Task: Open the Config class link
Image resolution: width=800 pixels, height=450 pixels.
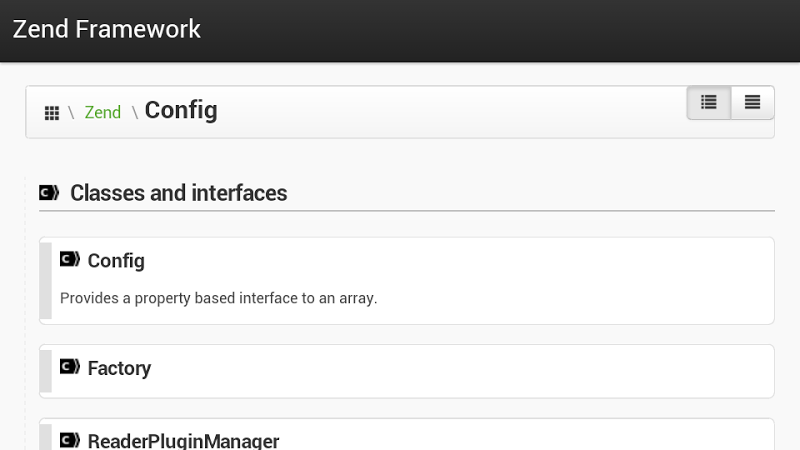Action: click(116, 261)
